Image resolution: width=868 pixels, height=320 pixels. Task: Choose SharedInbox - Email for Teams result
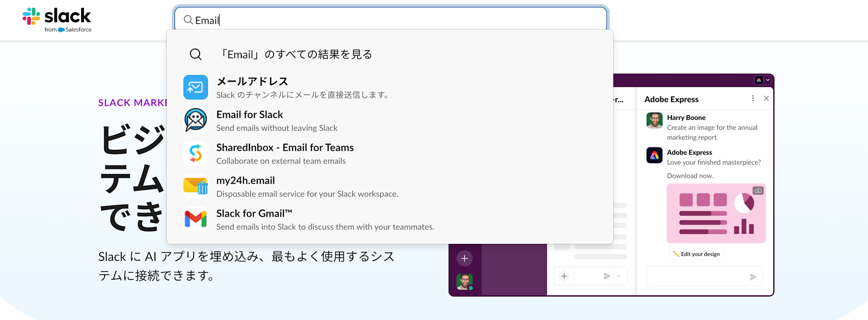[390, 153]
